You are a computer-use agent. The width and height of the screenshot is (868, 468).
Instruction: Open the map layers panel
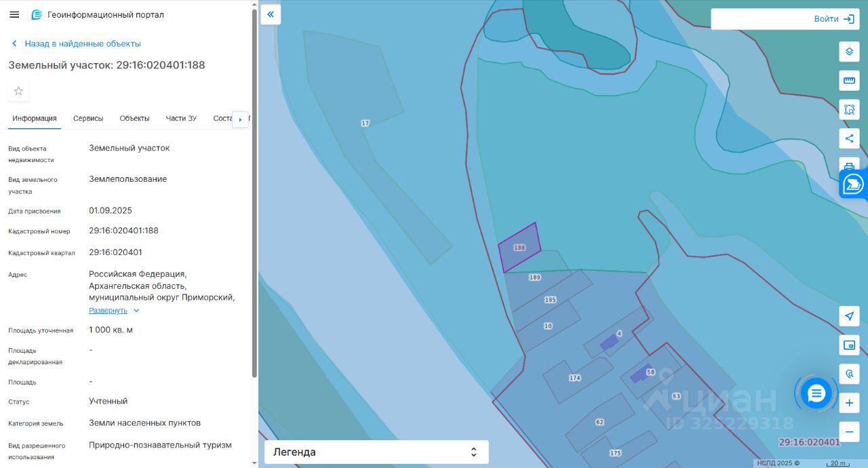pyautogui.click(x=849, y=52)
